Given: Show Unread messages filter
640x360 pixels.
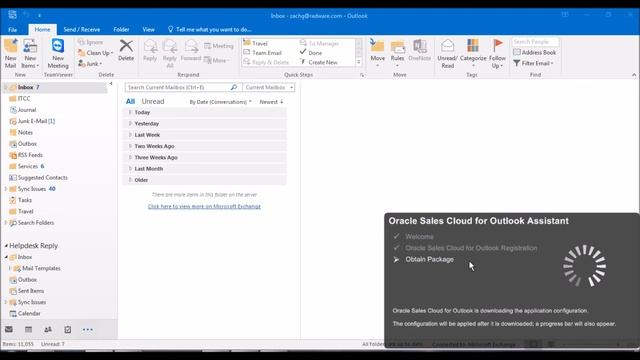Looking at the screenshot, I should pos(153,101).
